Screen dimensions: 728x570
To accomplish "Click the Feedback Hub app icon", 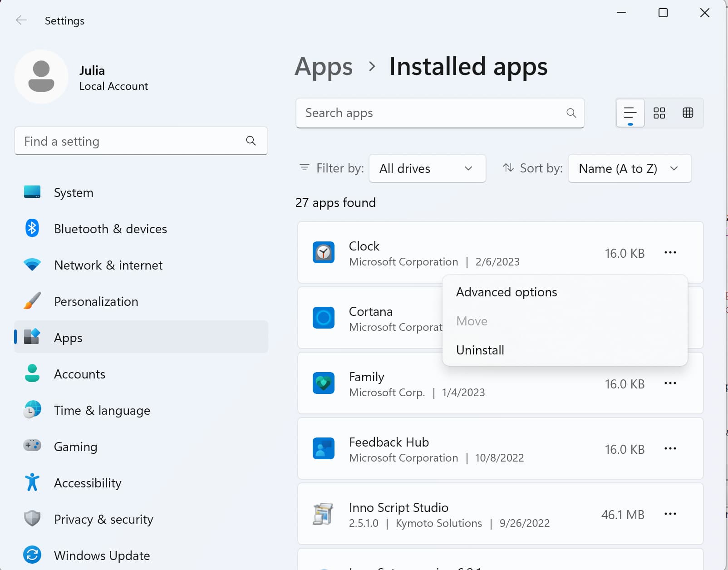I will click(x=324, y=449).
